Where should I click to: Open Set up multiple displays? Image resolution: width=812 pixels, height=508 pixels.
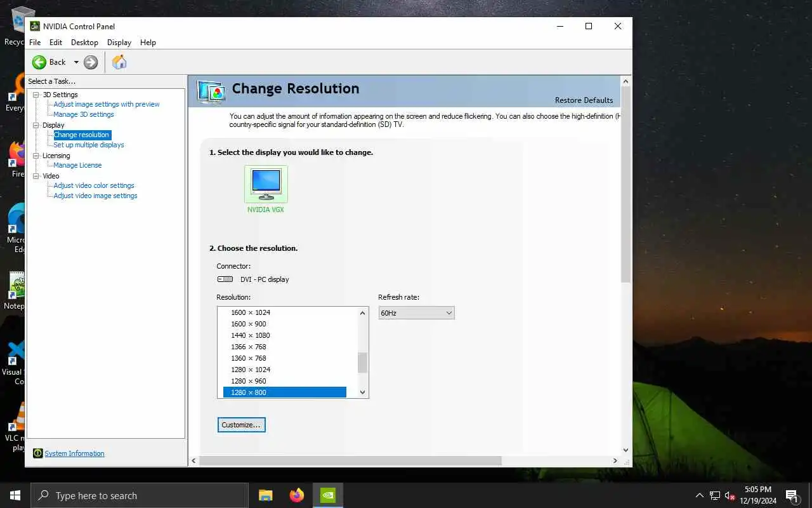(89, 145)
